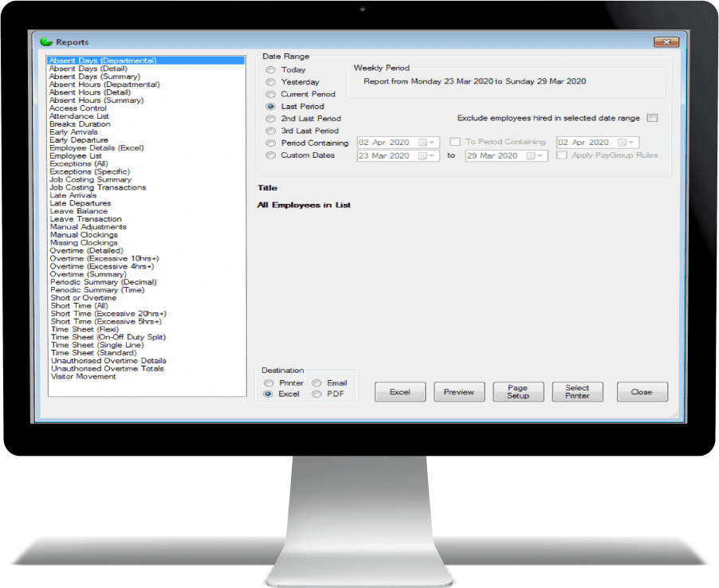This screenshot has width=719, height=588.
Task: Pick the Late Arrivals report
Action: (x=73, y=195)
